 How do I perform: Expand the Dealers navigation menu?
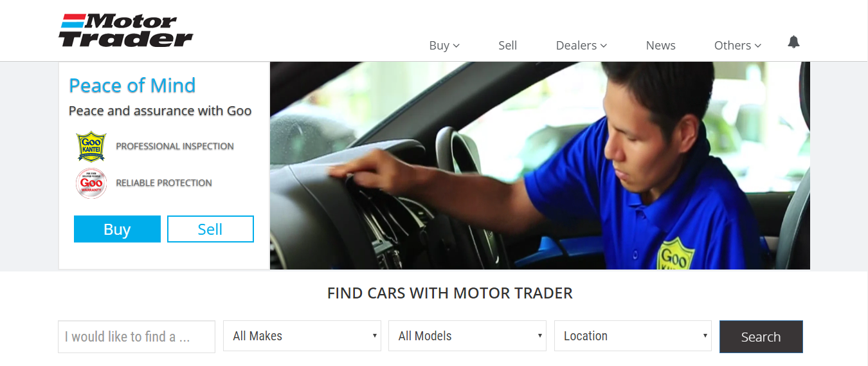pos(581,46)
